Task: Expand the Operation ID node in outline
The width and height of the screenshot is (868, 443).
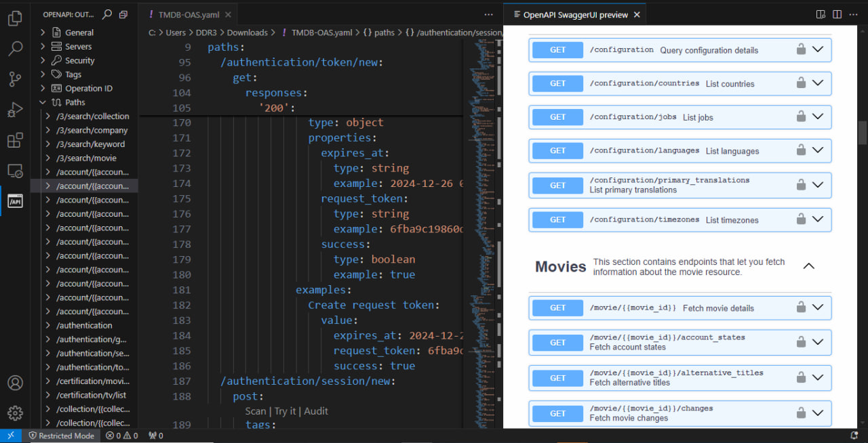Action: pos(43,88)
